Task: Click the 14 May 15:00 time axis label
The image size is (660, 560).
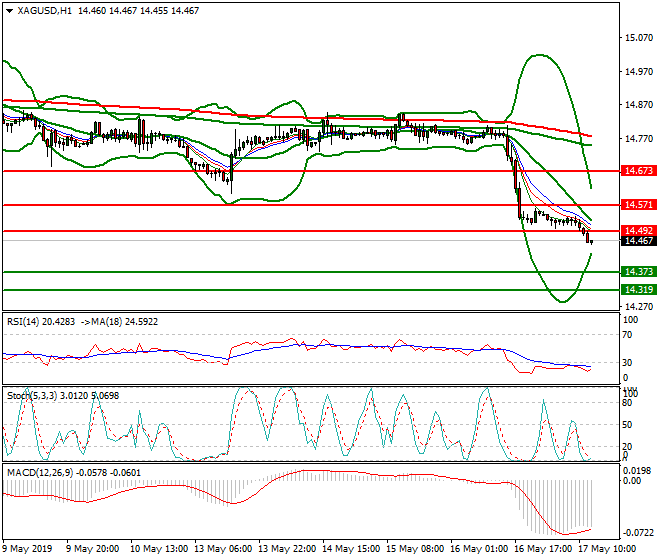Action: 351,549
